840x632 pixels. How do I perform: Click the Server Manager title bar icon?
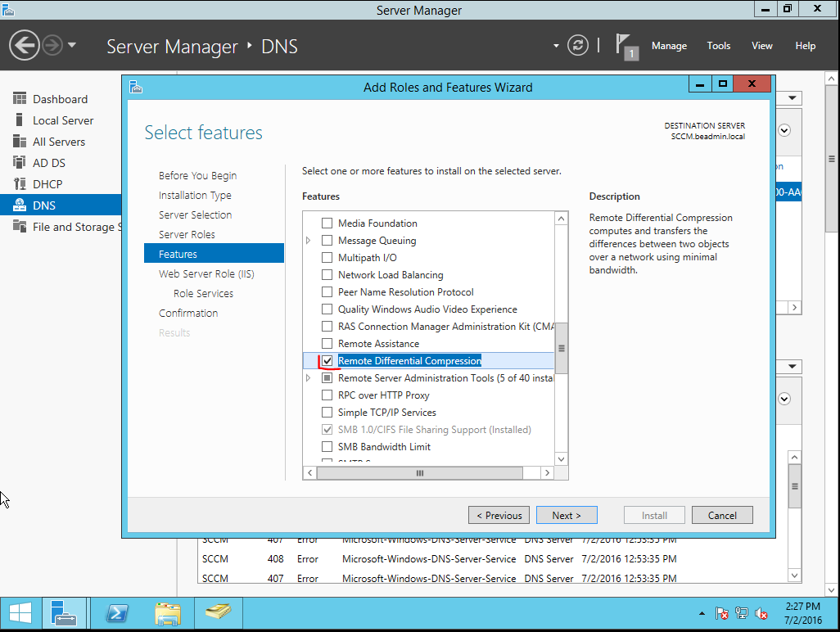tap(8, 10)
